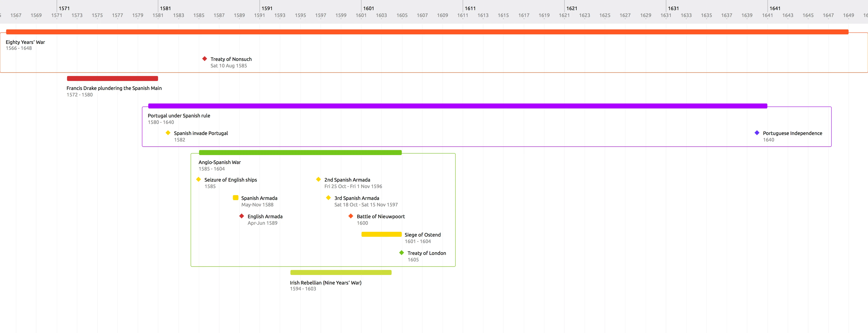Click the Treaty of London green diamond
868x333 pixels.
[x=401, y=253]
